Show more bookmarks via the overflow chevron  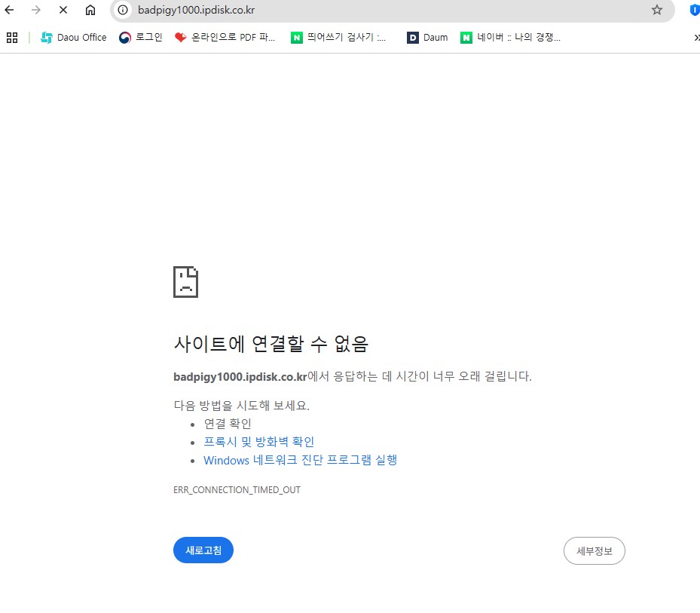pyautogui.click(x=696, y=38)
